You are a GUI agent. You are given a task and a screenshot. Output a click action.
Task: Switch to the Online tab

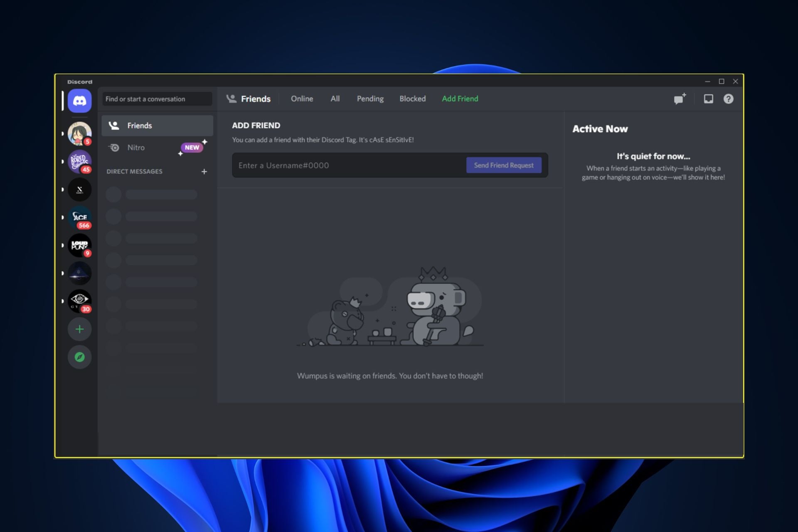(x=302, y=99)
